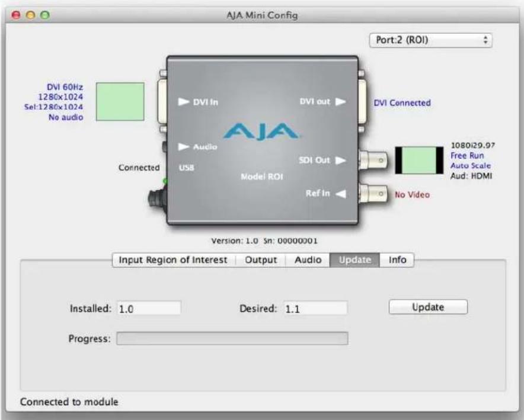
Task: Click the DVI out arrow icon
Action: (340, 101)
